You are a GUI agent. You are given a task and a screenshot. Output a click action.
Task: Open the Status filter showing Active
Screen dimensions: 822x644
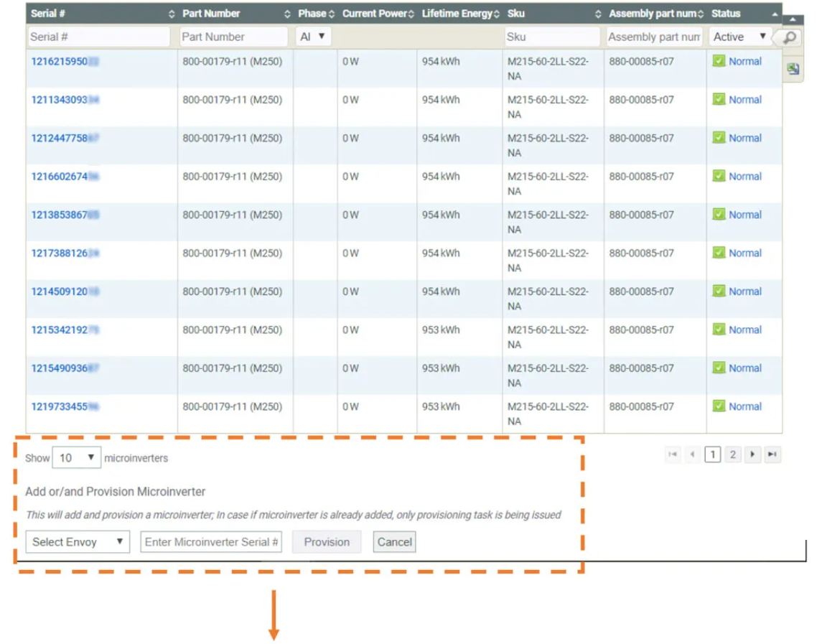tap(739, 36)
